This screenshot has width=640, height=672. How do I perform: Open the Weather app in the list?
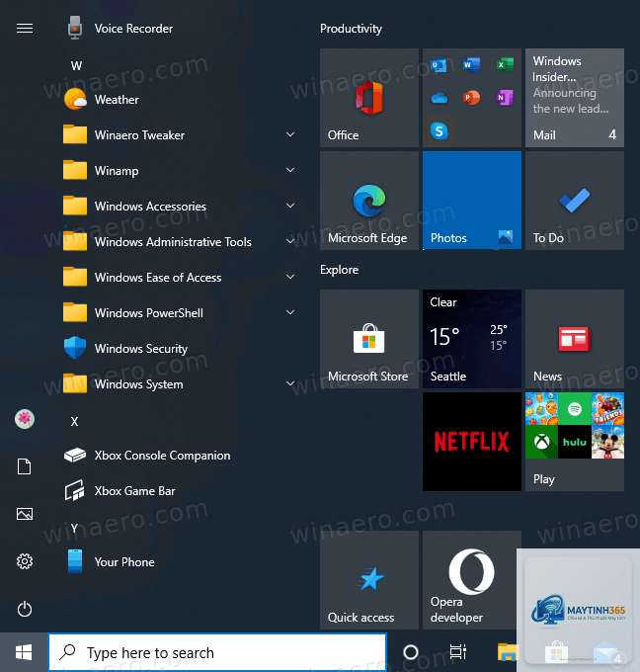pos(178,100)
